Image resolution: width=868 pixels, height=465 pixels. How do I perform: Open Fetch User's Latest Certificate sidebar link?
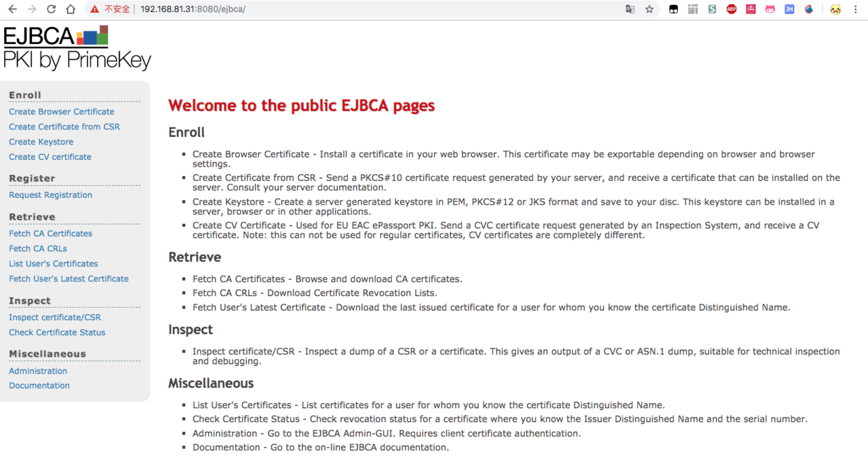(68, 279)
